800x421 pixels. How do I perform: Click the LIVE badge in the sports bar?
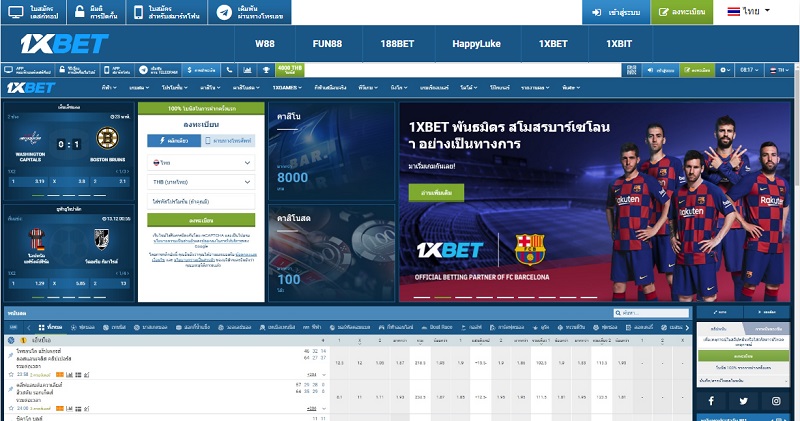(13, 327)
